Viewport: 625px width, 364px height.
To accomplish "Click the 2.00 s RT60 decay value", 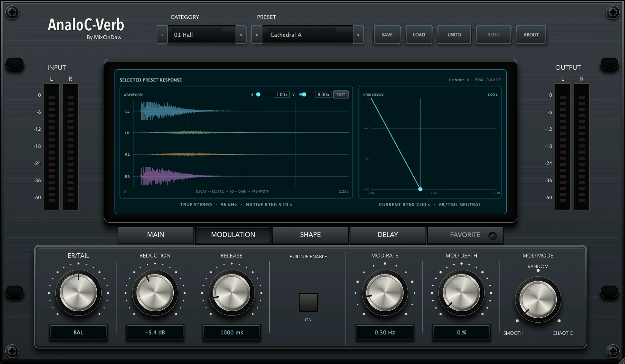I will pos(492,95).
